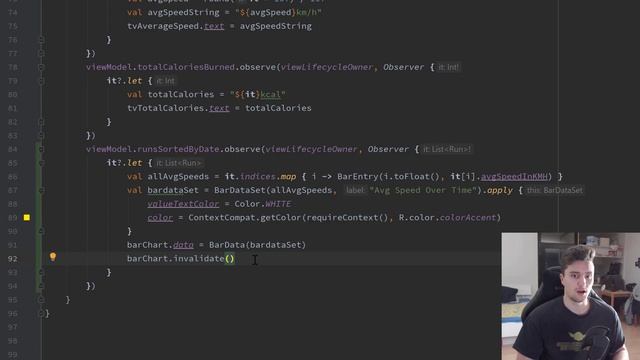Click line number 74 in the gutter

(13, 13)
